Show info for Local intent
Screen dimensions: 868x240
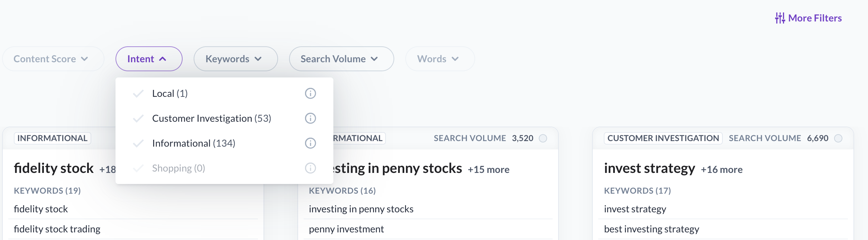click(310, 93)
